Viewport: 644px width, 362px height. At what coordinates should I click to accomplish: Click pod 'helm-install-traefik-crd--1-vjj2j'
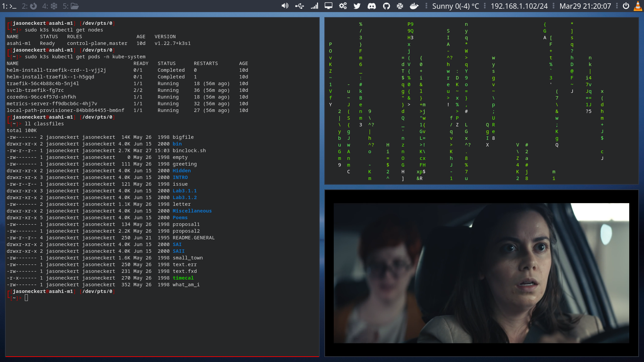coord(56,70)
